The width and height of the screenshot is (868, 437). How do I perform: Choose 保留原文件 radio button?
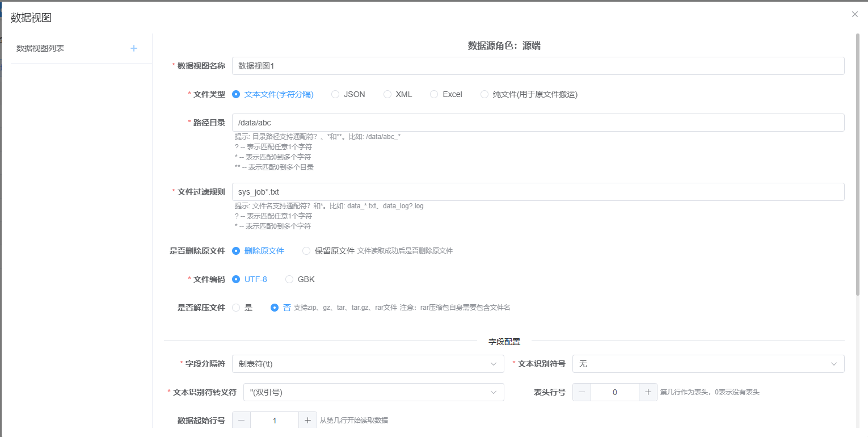coord(306,251)
